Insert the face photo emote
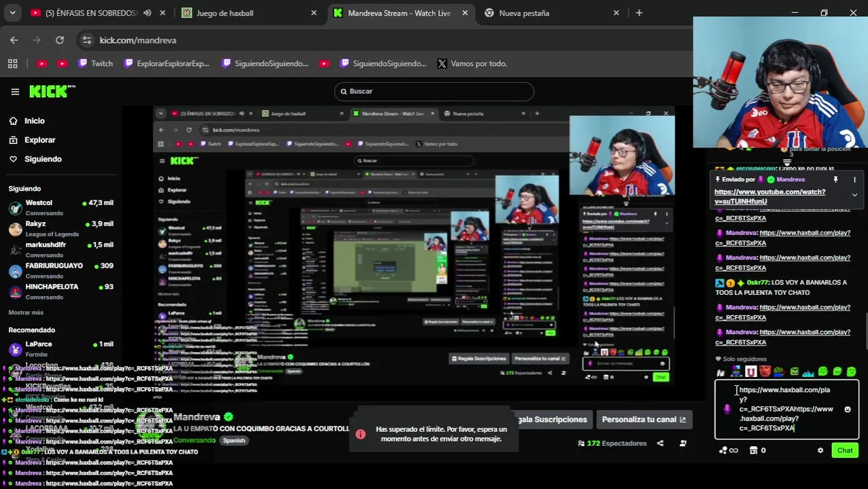 tap(765, 372)
